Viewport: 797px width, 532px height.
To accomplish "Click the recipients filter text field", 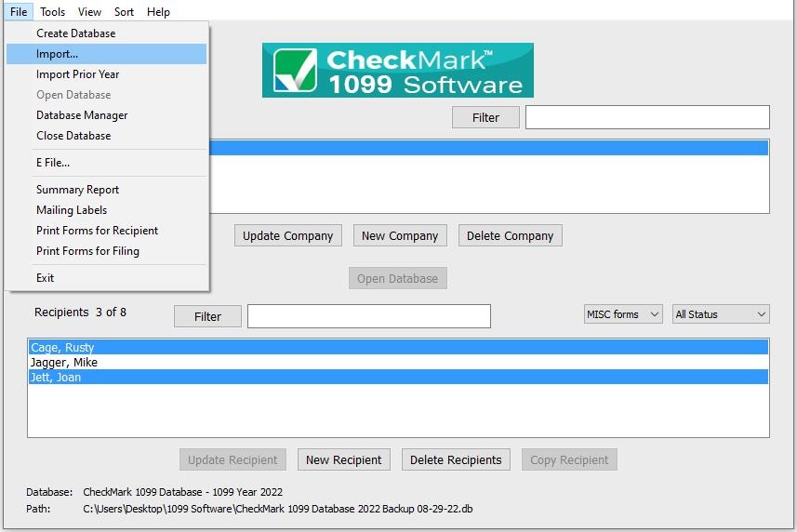I will tap(368, 316).
